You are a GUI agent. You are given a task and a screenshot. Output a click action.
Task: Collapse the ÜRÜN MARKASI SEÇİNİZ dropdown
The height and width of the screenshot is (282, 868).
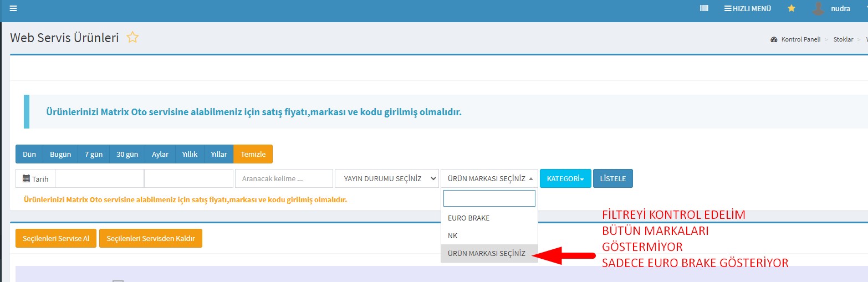coord(489,178)
